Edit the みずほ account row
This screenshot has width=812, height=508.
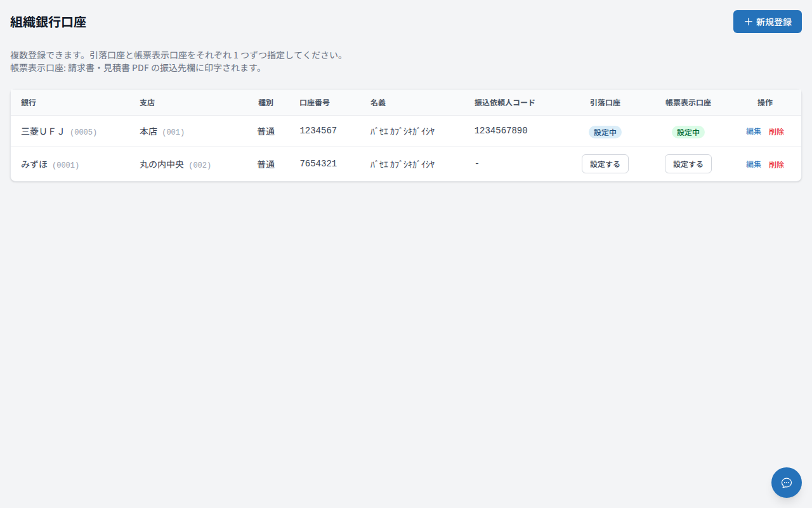(754, 164)
